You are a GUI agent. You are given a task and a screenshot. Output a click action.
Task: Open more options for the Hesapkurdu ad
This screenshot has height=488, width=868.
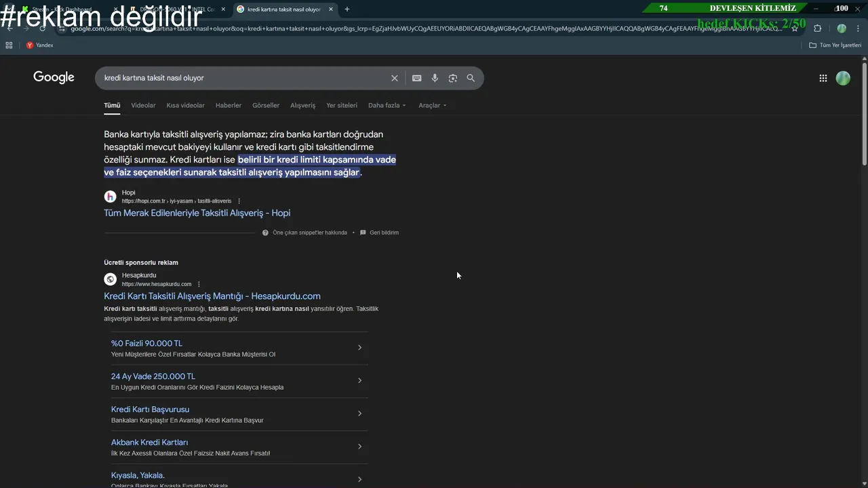199,284
